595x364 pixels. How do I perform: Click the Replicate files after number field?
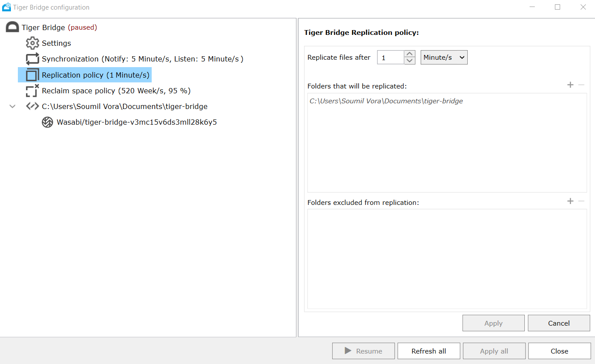[391, 58]
